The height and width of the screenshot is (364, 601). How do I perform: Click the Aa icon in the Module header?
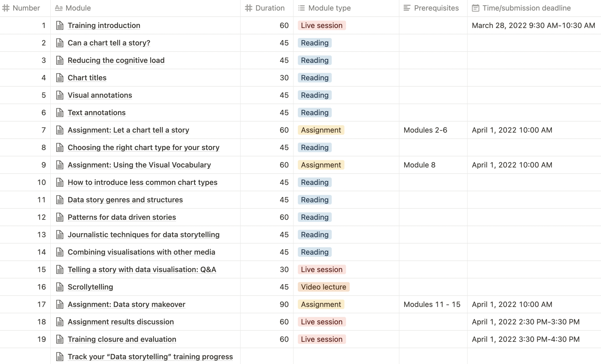pos(59,8)
